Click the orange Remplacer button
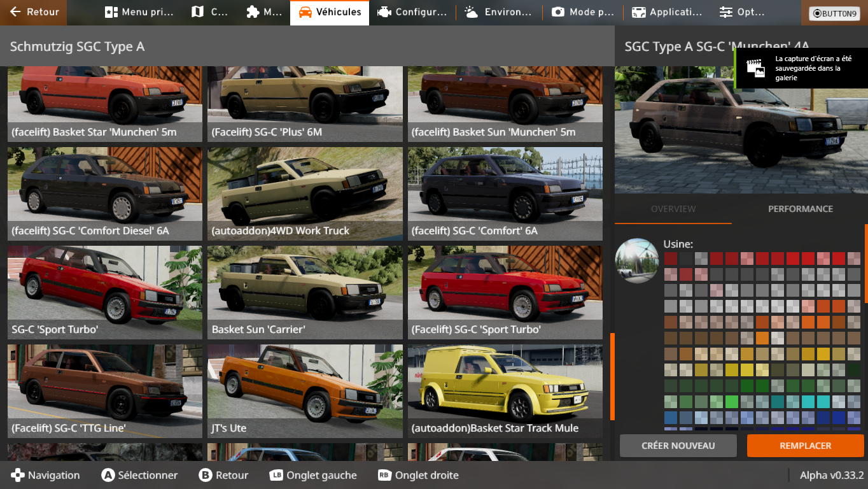 [x=806, y=446]
